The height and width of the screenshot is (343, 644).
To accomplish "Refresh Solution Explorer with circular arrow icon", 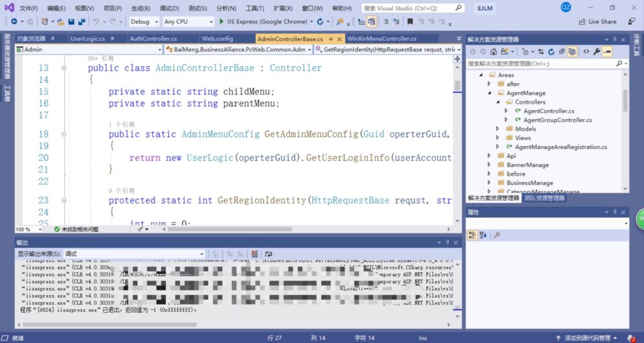I will [551, 52].
